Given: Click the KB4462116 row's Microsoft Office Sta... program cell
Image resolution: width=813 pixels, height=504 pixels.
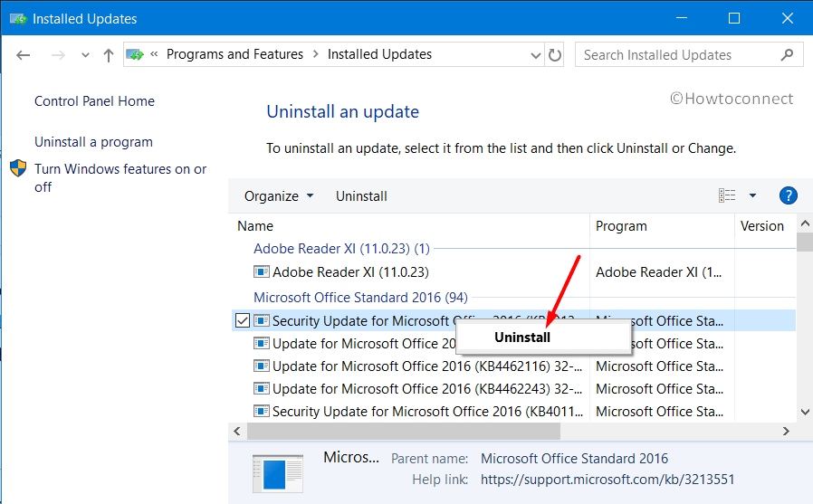Looking at the screenshot, I should 659,366.
